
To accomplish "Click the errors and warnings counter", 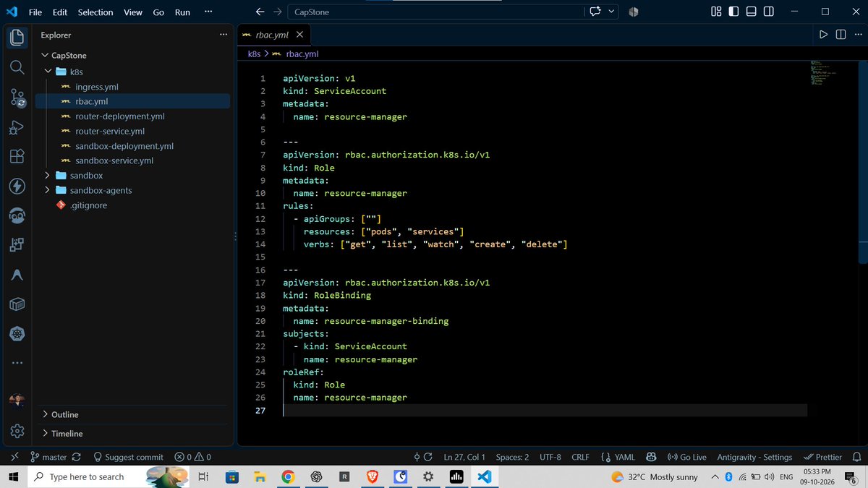I will click(193, 457).
